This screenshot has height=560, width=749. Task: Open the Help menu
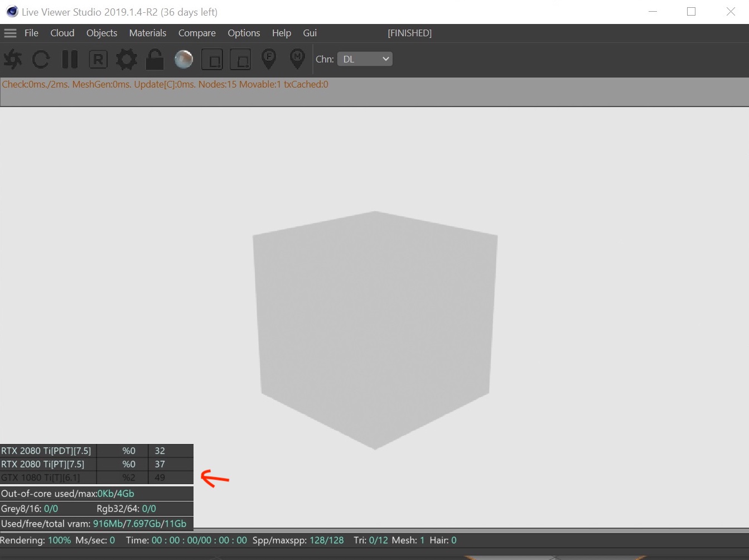[282, 33]
